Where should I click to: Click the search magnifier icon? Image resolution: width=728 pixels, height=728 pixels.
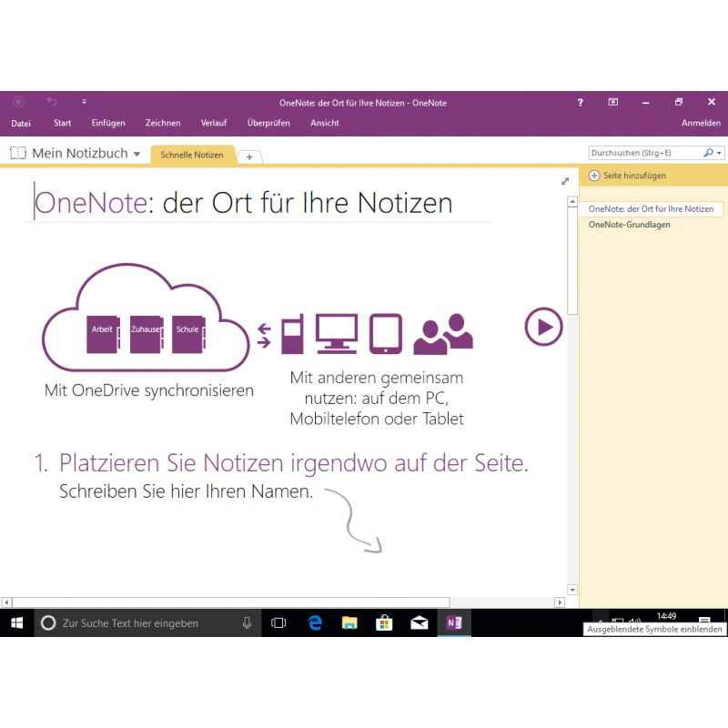(x=709, y=153)
